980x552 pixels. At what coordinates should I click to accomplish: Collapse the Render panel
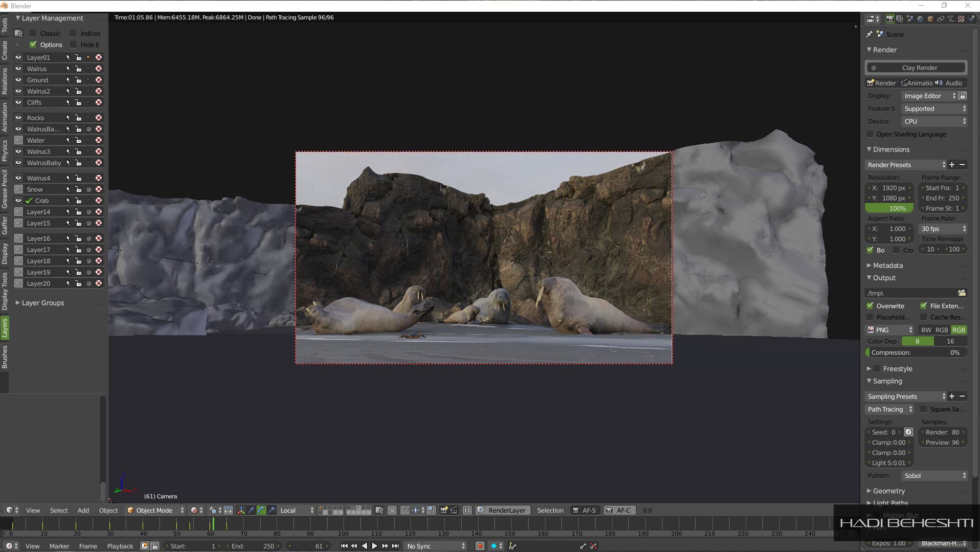click(x=869, y=50)
